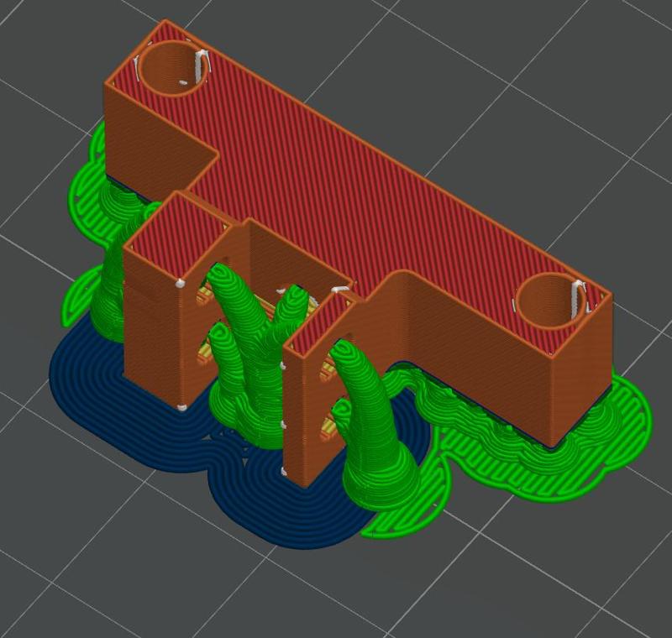
Task: Click the left circular hole on model top
Action: click(175, 69)
